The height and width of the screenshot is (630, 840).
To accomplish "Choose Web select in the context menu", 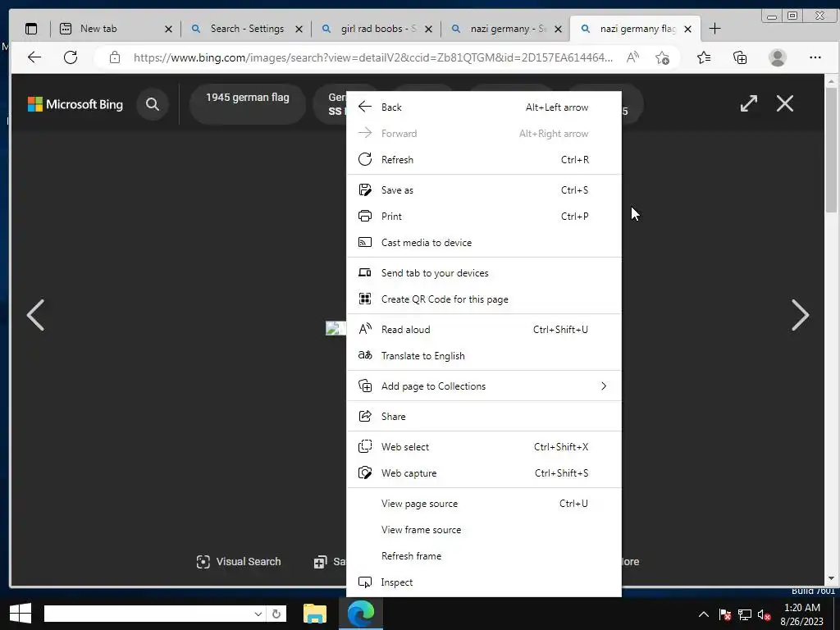I will [484, 447].
